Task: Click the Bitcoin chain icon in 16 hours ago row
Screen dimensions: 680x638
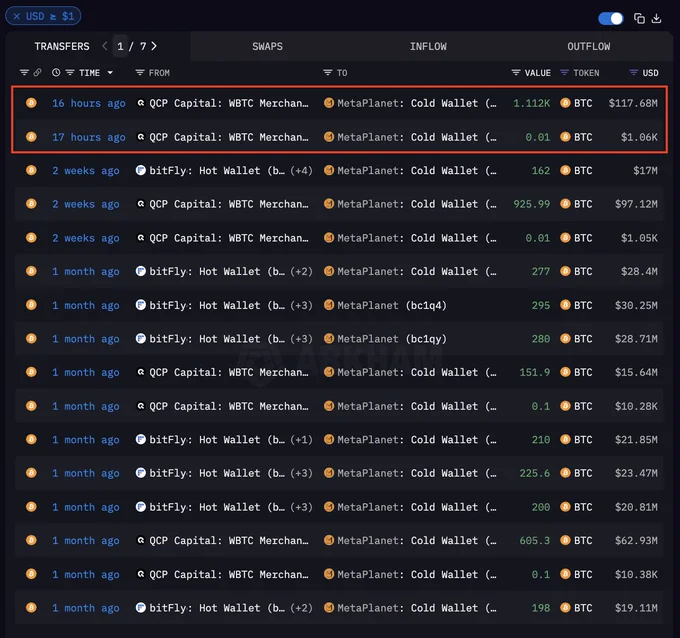Action: point(31,103)
